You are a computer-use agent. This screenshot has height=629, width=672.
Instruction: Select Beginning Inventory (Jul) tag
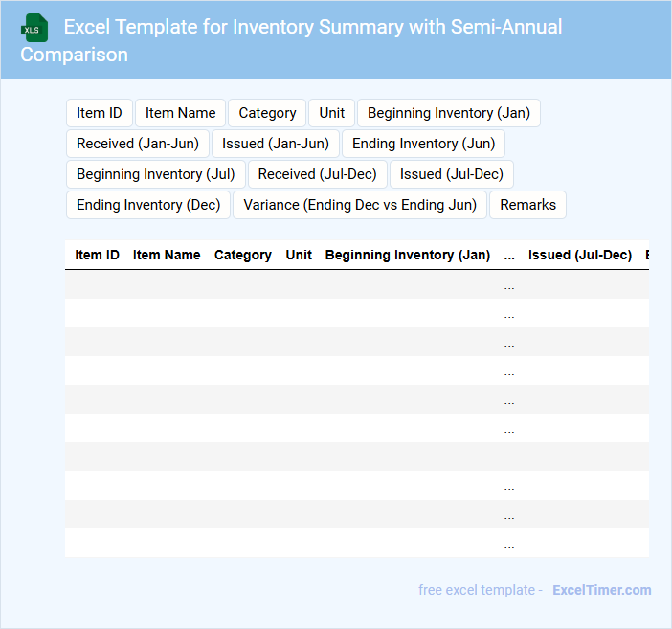[x=156, y=174]
